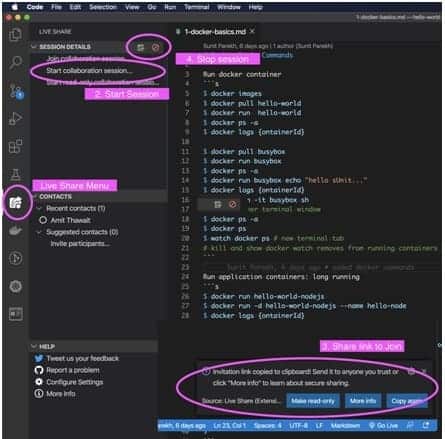Open the bottom panel-shaped activity bar icon
445x439 pixels.
(x=15, y=314)
